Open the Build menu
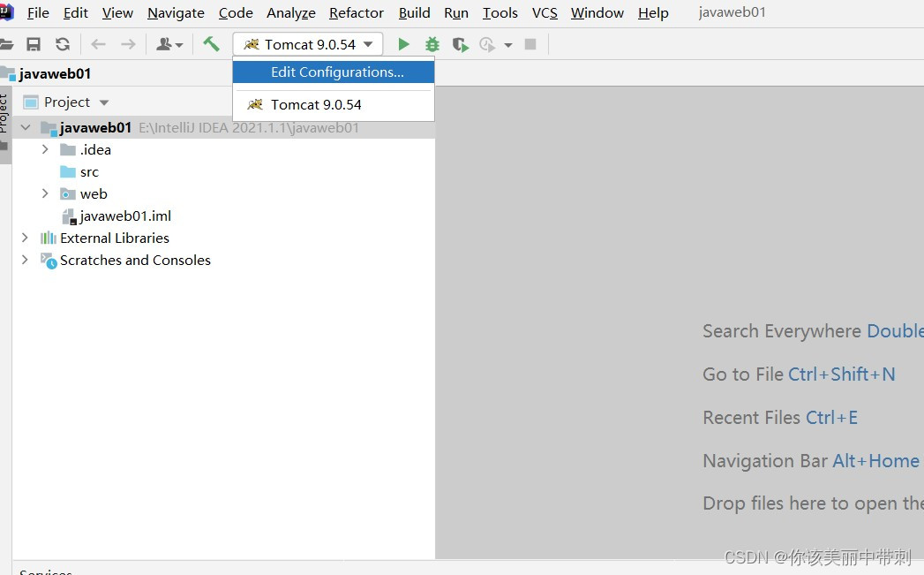 (x=414, y=13)
